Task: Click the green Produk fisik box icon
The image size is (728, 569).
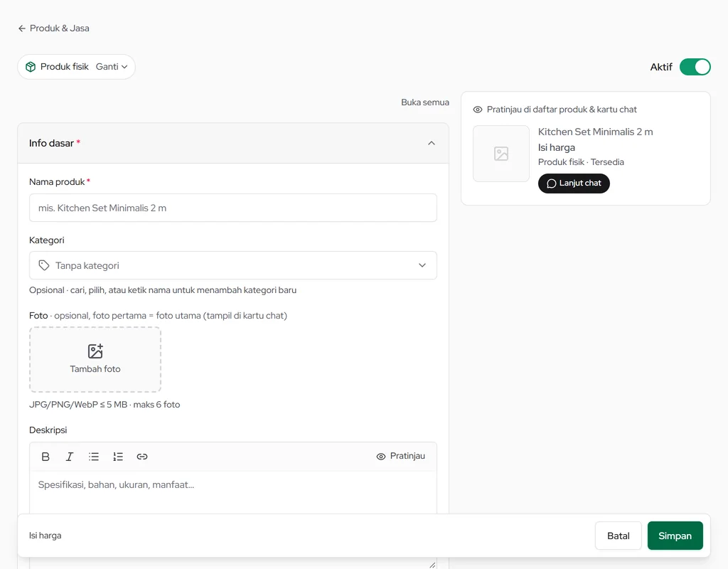Action: coord(31,67)
